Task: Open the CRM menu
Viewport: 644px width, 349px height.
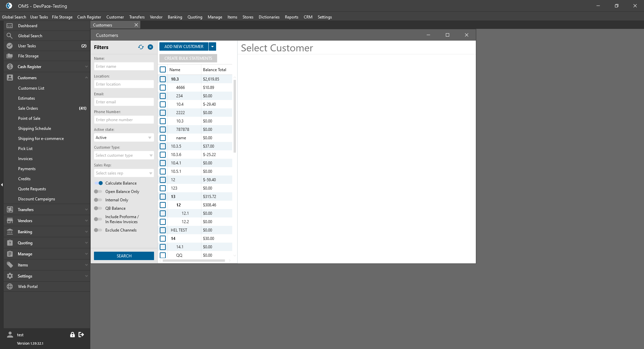Action: pos(308,17)
